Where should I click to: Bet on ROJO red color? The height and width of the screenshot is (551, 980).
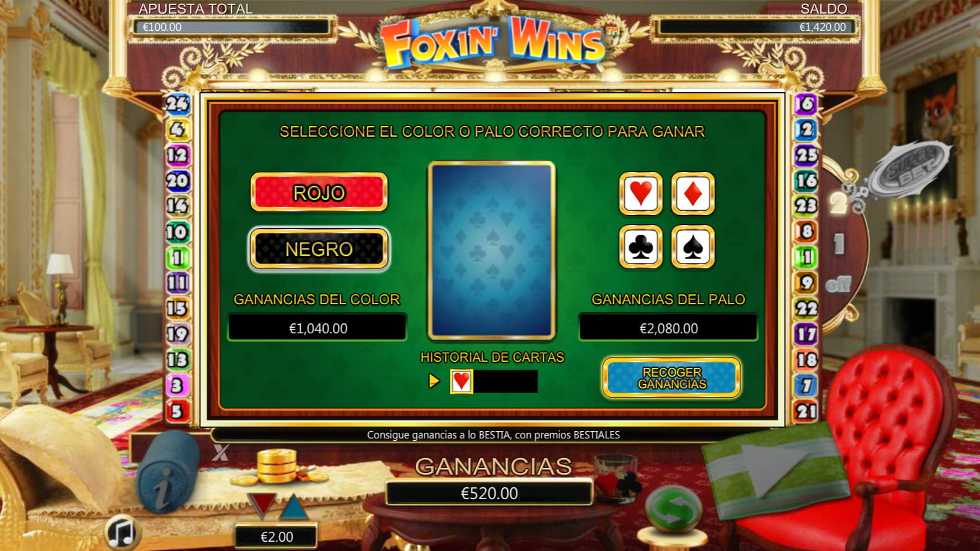319,192
